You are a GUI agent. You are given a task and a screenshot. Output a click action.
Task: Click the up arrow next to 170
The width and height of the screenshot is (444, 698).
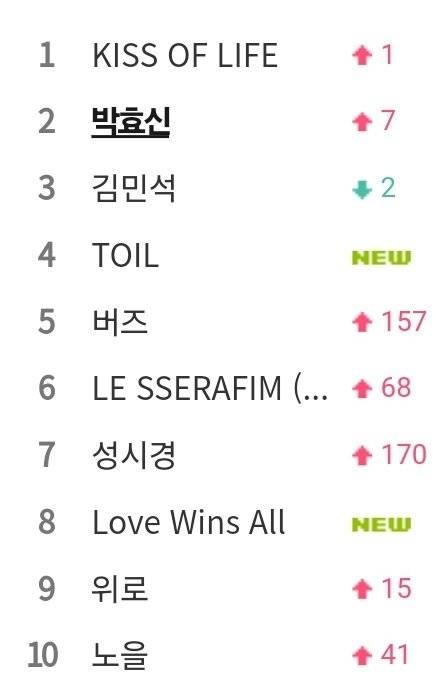(x=362, y=456)
